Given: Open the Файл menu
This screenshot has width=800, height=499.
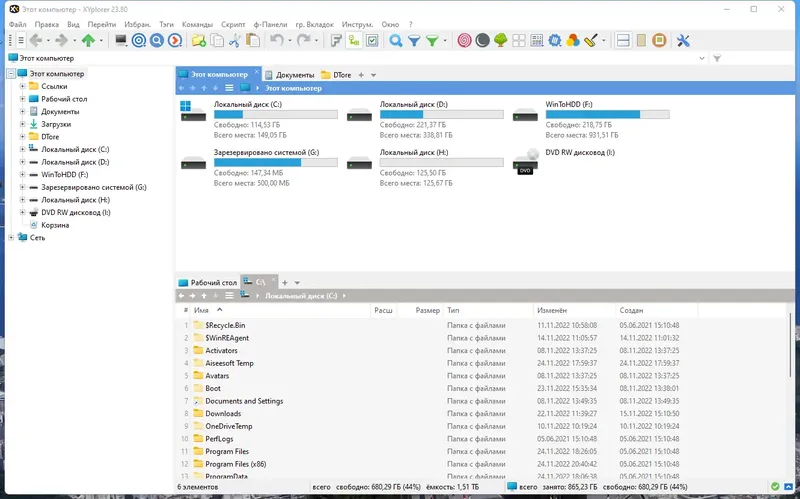Looking at the screenshot, I should [17, 24].
